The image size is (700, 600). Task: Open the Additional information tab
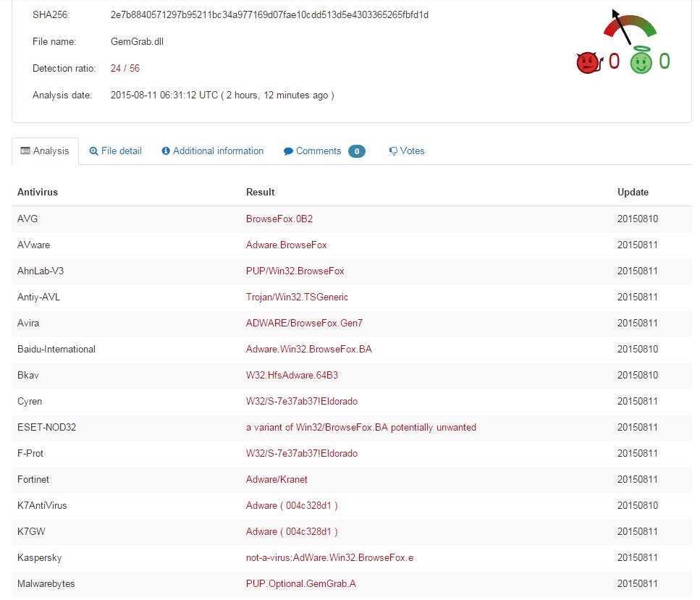pos(213,151)
